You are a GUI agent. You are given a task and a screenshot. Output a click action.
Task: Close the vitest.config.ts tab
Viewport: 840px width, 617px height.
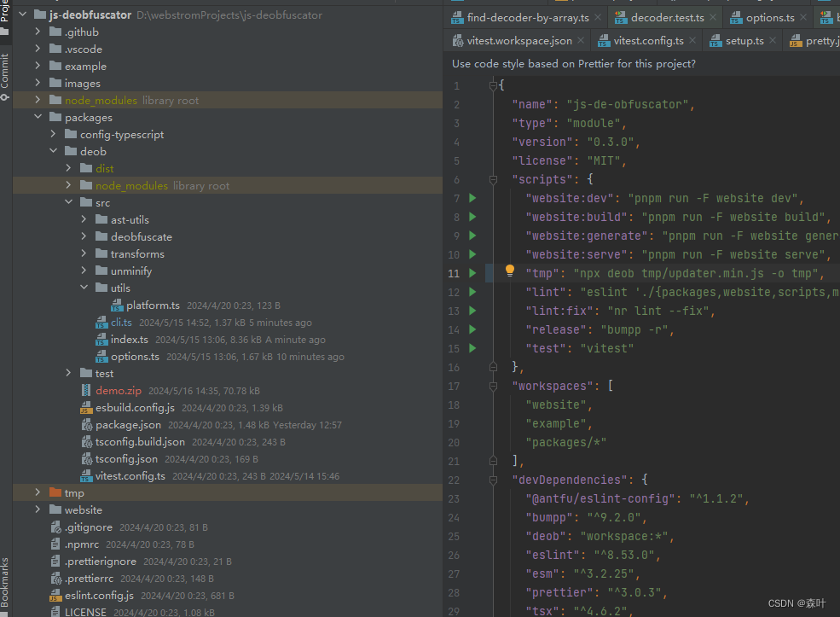pyautogui.click(x=692, y=41)
